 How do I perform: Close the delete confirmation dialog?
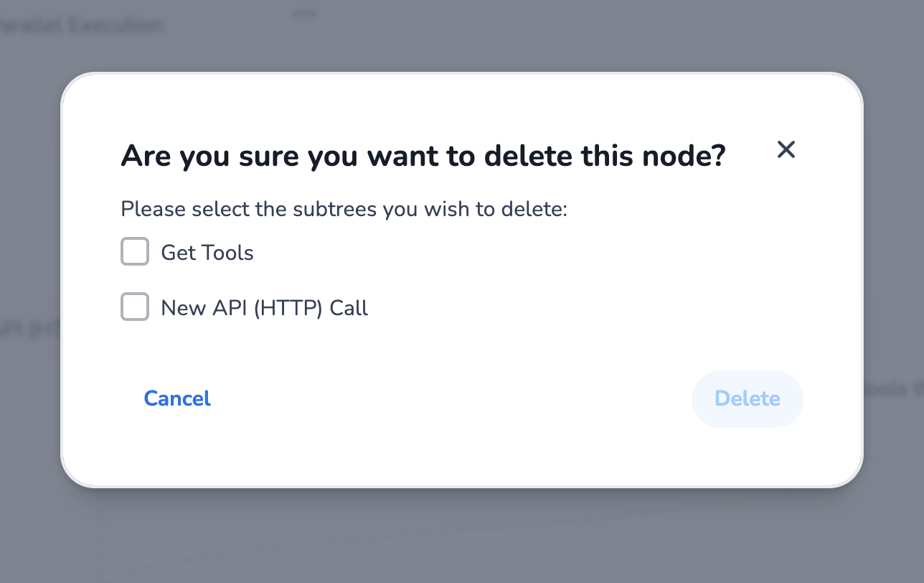click(x=786, y=150)
